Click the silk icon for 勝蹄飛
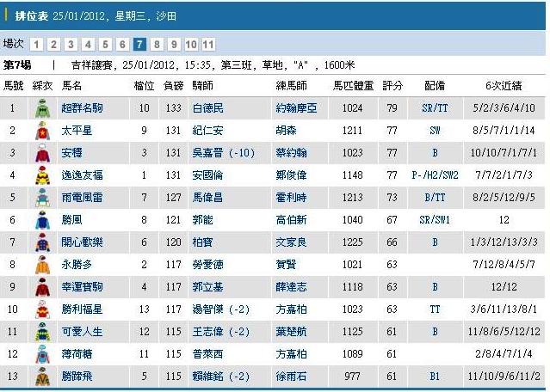550x392 pixels. (x=42, y=377)
